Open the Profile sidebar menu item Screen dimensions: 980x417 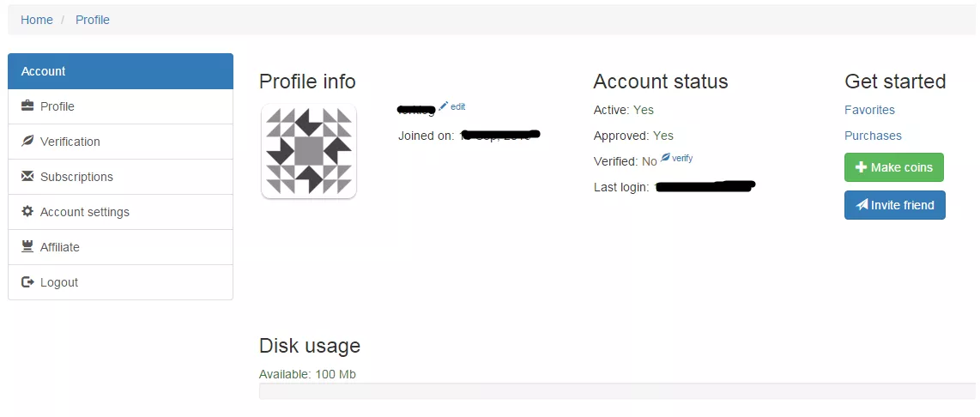57,106
